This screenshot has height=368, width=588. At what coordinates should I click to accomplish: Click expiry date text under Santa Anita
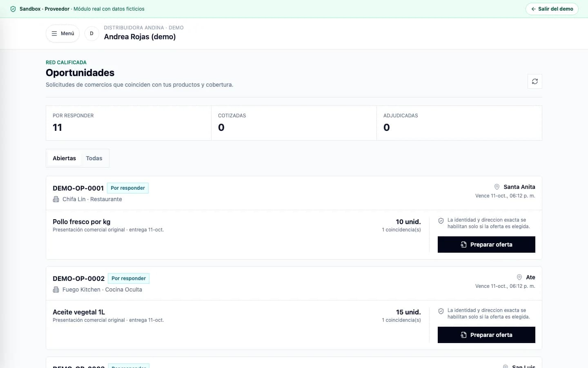pos(505,196)
